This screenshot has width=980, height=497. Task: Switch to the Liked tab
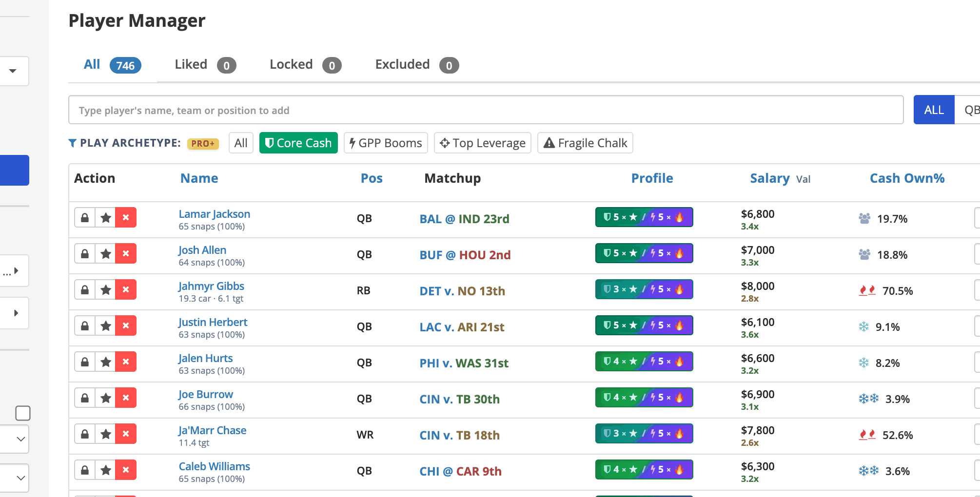[x=205, y=65]
